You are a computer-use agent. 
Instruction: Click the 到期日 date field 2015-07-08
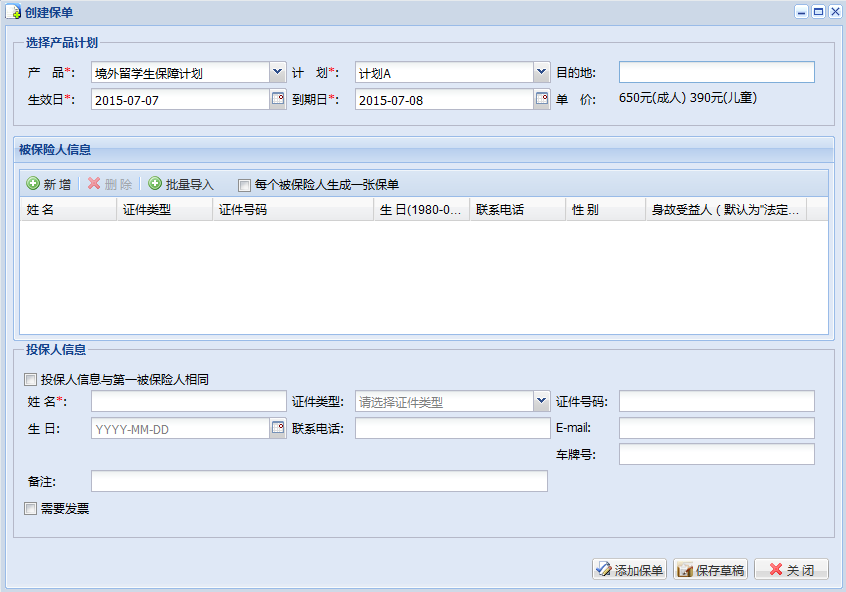pos(444,99)
